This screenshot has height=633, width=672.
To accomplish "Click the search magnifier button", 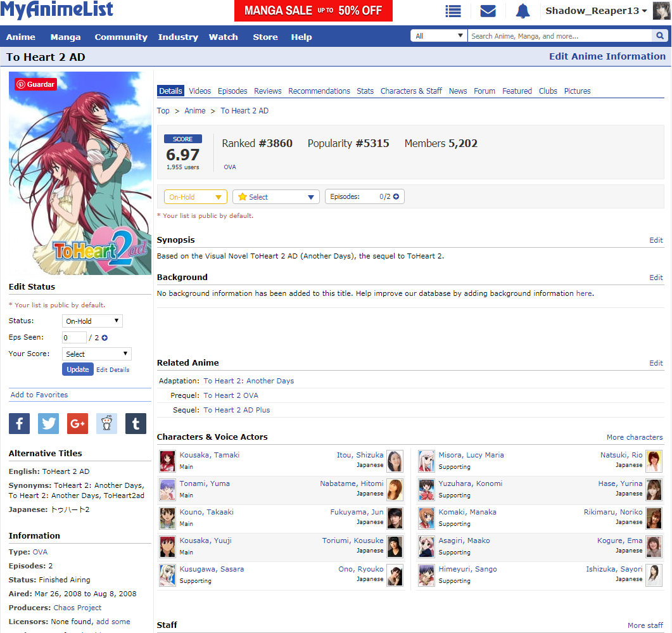I will click(661, 36).
